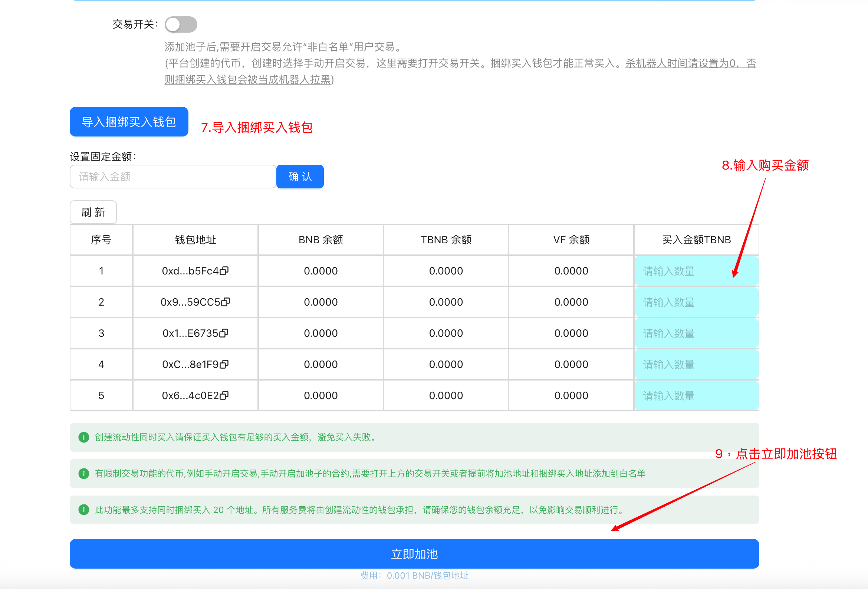Screen dimensions: 868x589
Task: Click info icon beside liquidity buy notice
Action: pos(84,437)
